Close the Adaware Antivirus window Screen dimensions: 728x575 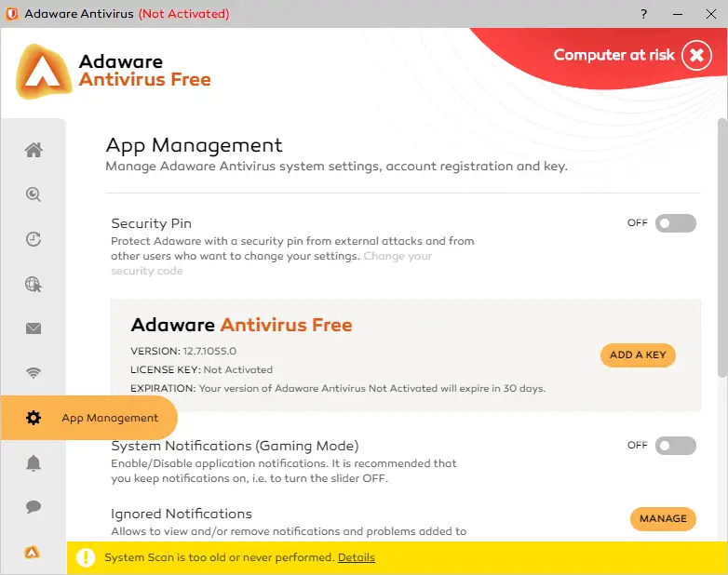711,14
